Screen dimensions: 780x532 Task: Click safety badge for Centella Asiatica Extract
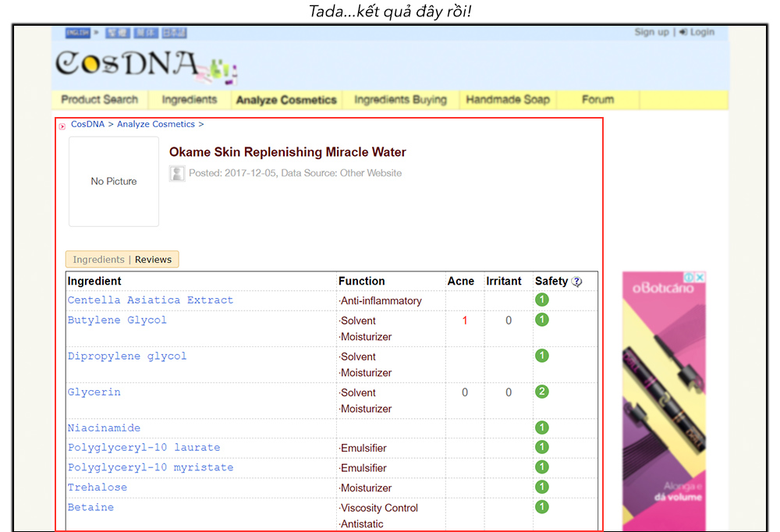click(542, 300)
